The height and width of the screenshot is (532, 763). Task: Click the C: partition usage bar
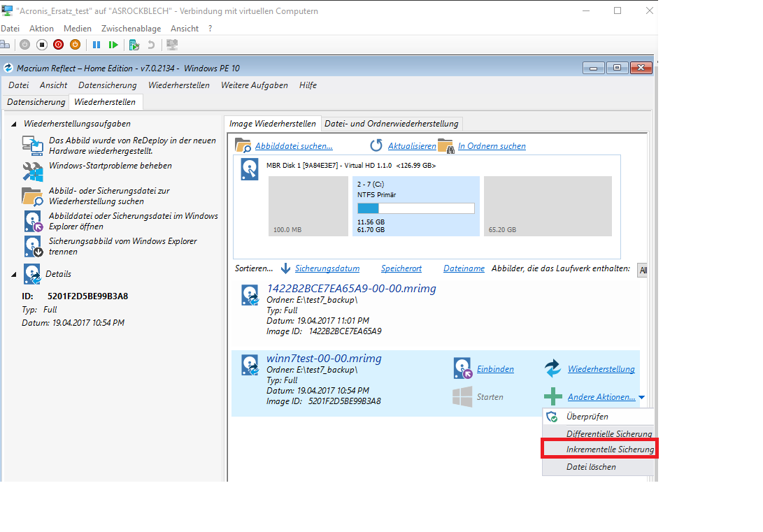[416, 208]
